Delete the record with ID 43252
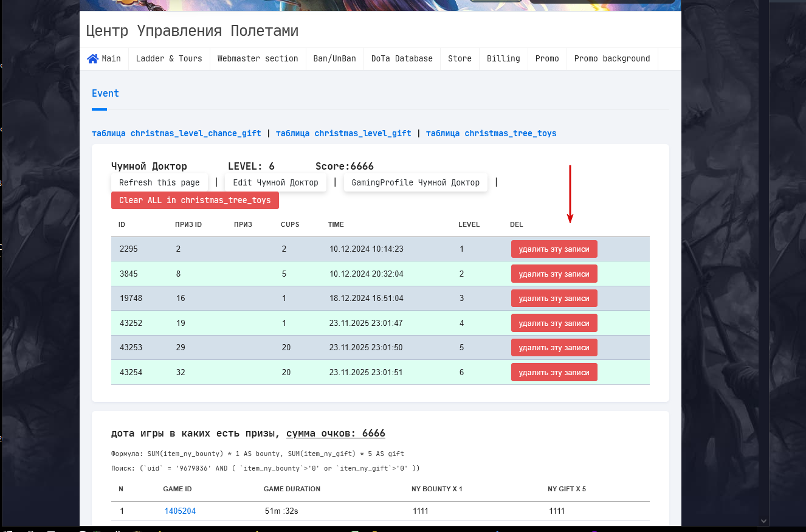 pyautogui.click(x=554, y=323)
